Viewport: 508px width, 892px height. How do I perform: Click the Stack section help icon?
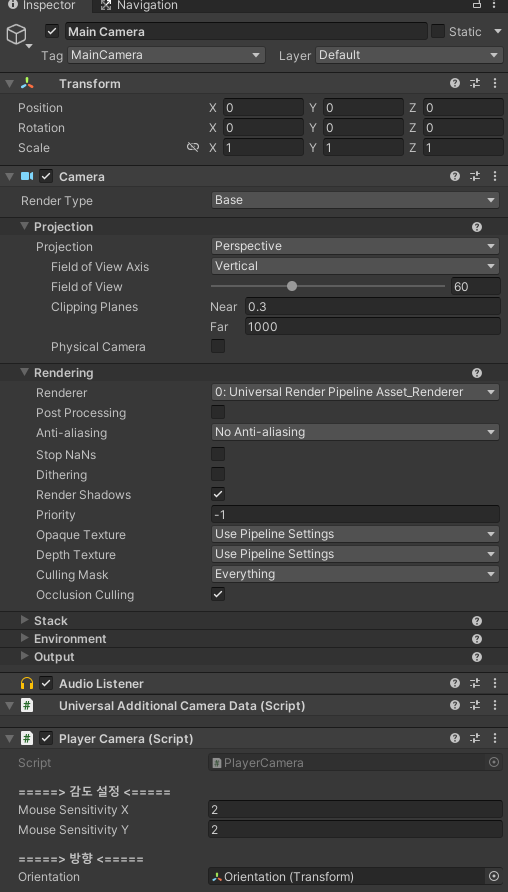[477, 621]
